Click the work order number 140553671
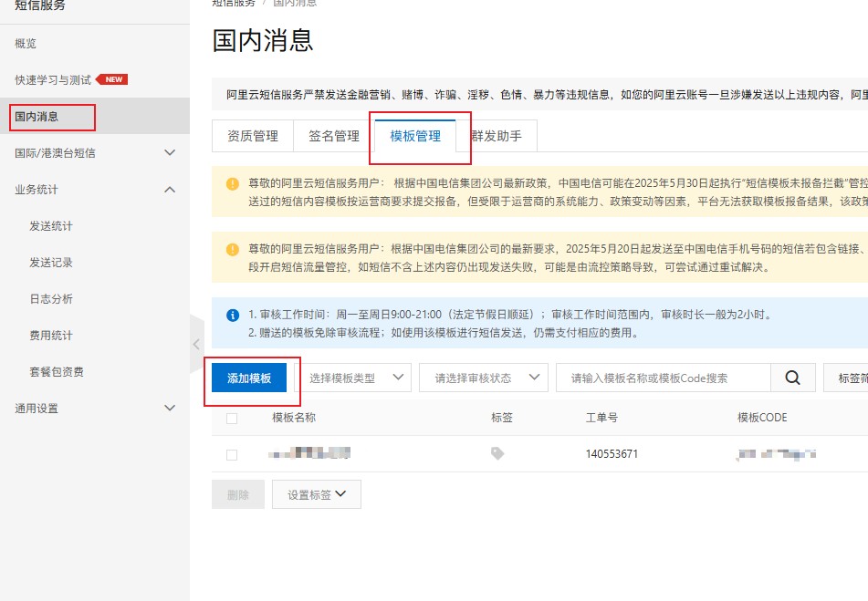 click(612, 454)
